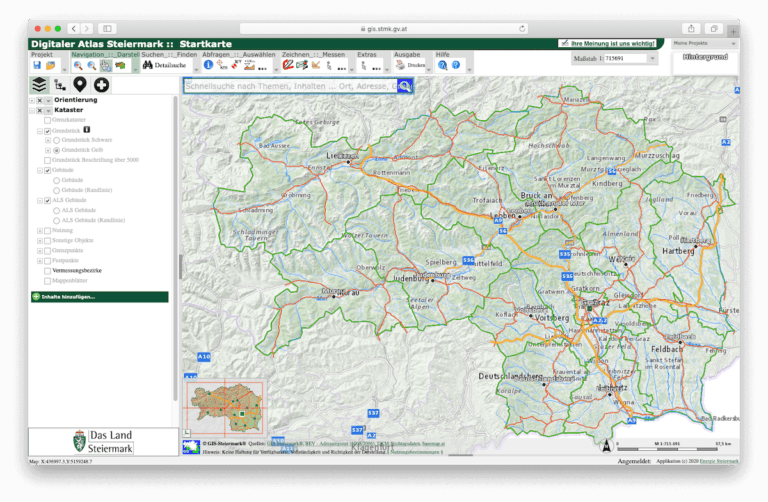Screen dimensions: 768x502
Task: Select the measure angle tool icon
Action: point(316,65)
